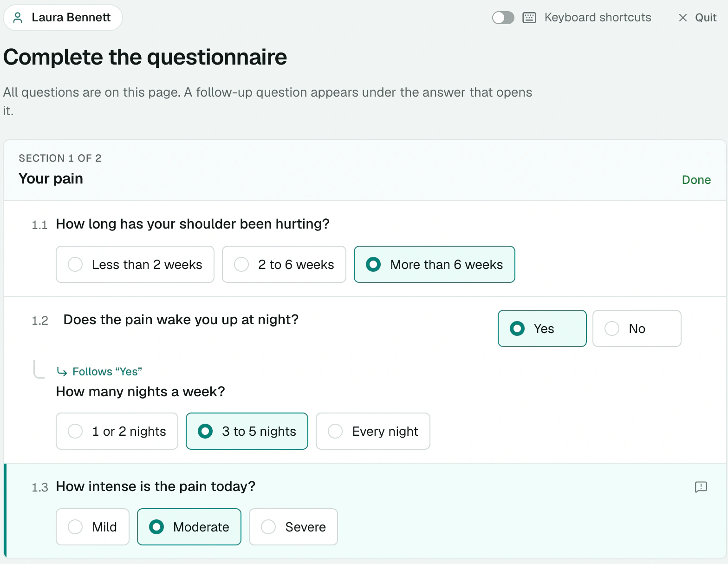Click the Laura Bennett user chip
The width and height of the screenshot is (728, 564).
pyautogui.click(x=63, y=18)
